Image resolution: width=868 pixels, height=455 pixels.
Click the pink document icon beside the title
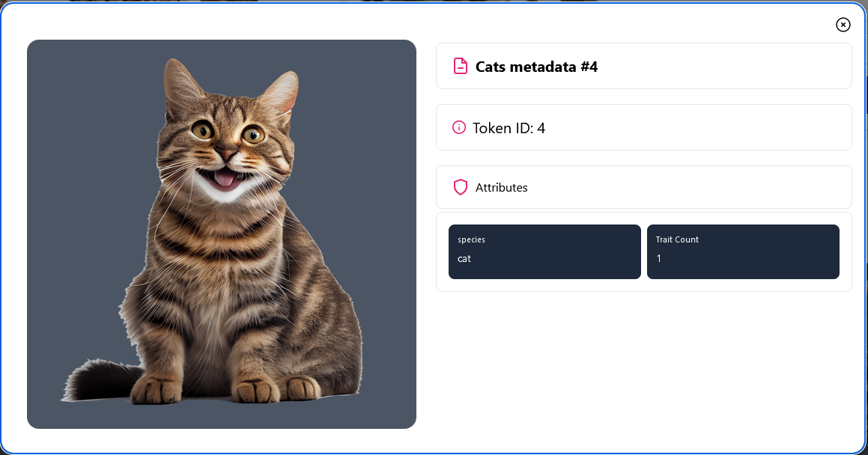(460, 67)
